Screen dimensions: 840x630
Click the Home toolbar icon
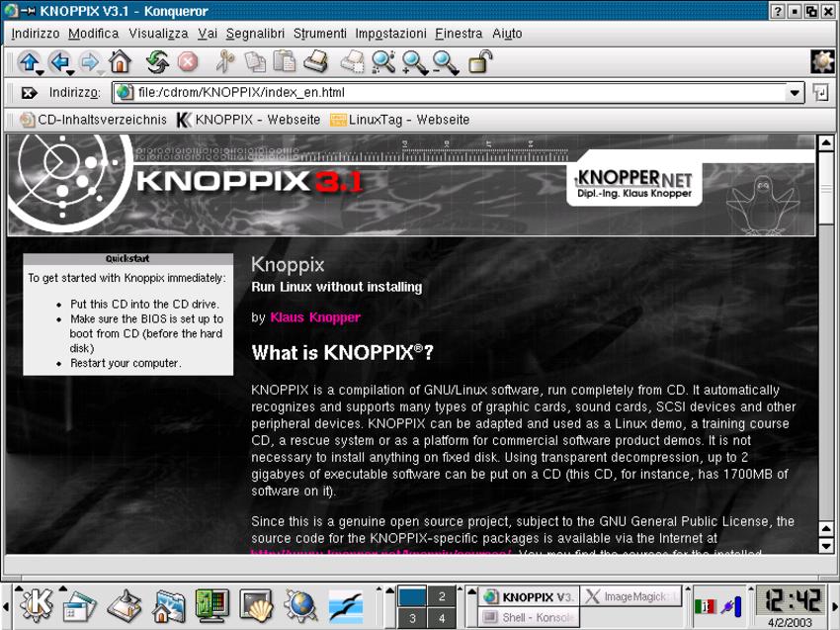pyautogui.click(x=120, y=62)
